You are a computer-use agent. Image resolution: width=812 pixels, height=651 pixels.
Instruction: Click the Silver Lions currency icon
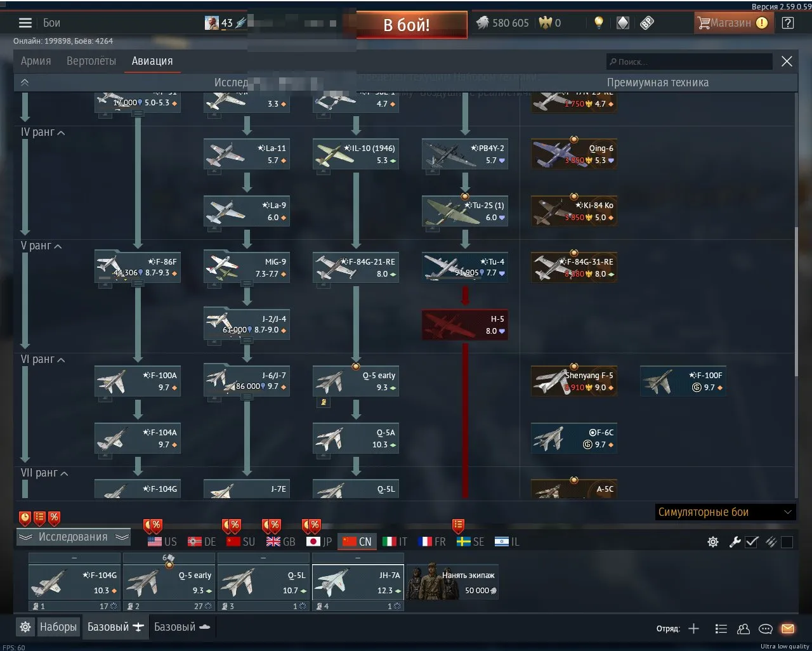pos(483,23)
